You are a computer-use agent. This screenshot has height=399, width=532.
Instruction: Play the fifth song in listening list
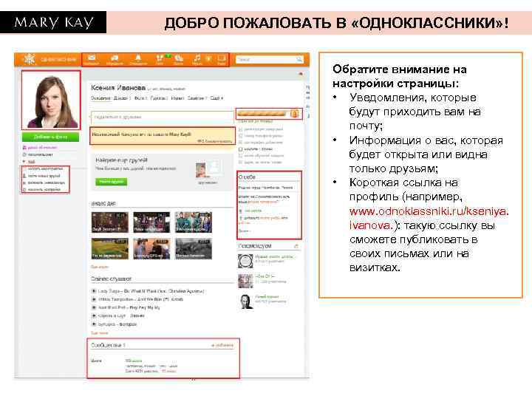[x=94, y=324]
